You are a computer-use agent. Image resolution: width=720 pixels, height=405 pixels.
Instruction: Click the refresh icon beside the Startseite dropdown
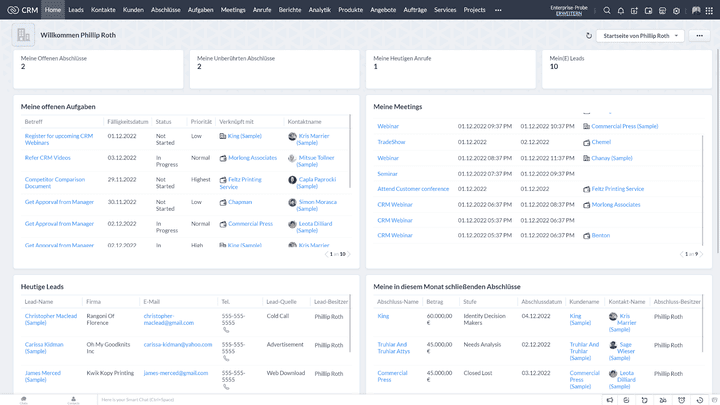coord(589,35)
